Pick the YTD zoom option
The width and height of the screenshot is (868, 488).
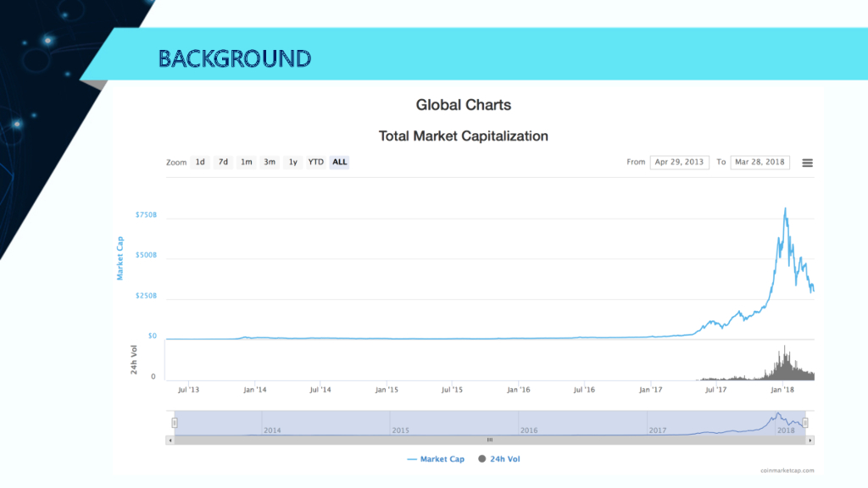315,162
